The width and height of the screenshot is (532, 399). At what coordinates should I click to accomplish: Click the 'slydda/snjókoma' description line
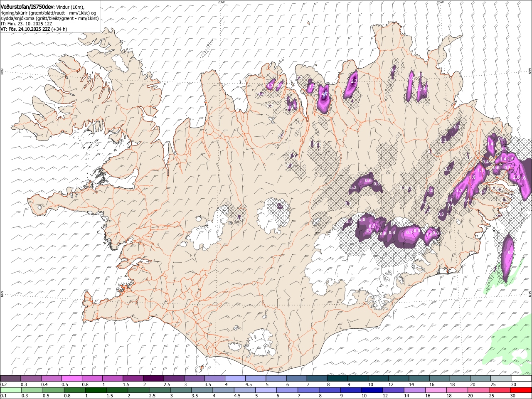pos(49,18)
